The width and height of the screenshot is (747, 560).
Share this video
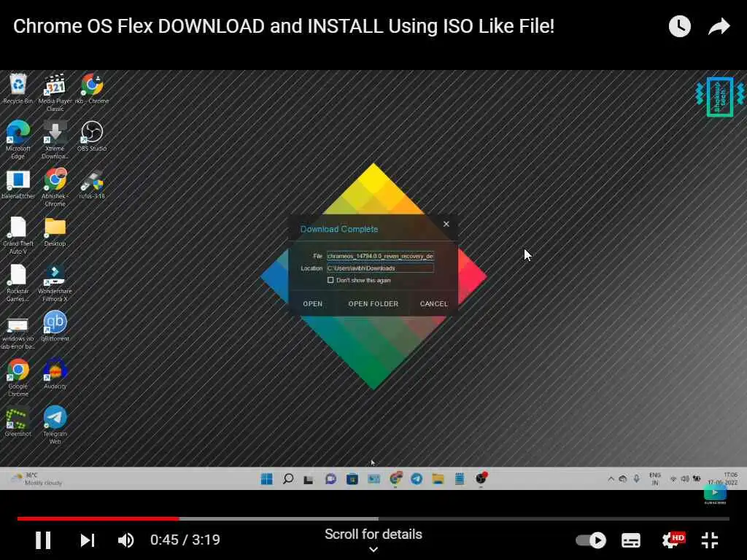click(719, 26)
